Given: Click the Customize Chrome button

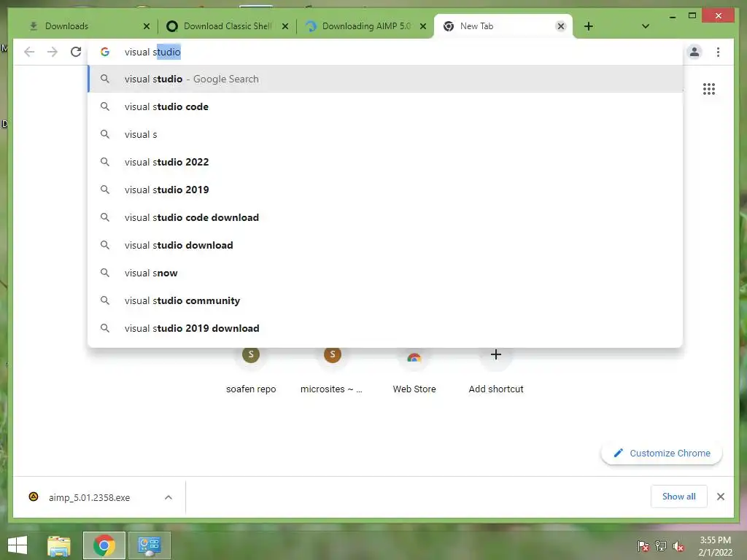Looking at the screenshot, I should click(662, 453).
